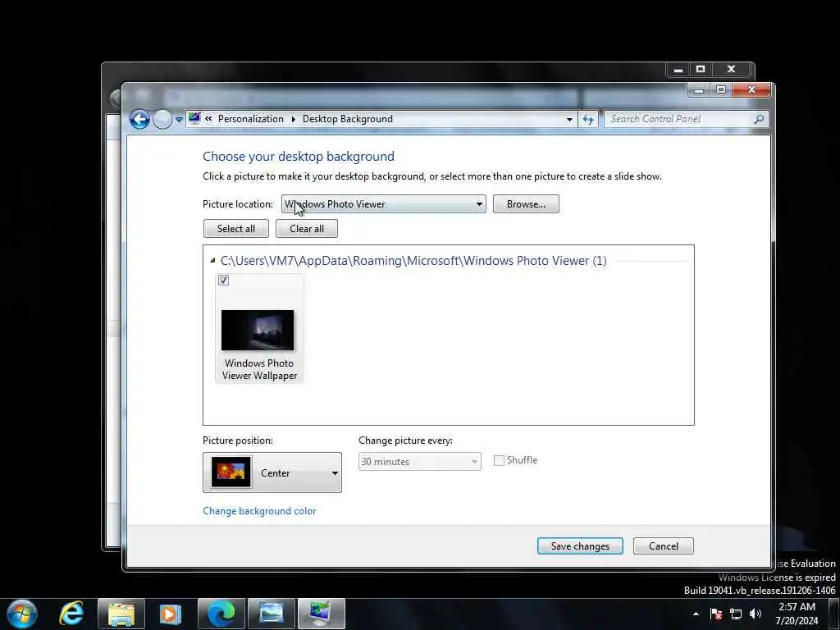Click the search magnifier icon
The image size is (840, 630).
click(x=759, y=119)
